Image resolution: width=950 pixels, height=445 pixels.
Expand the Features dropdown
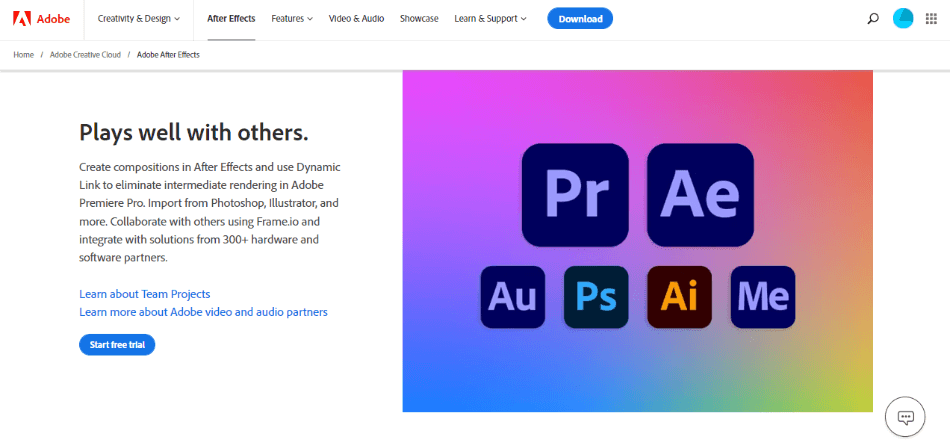(x=292, y=19)
